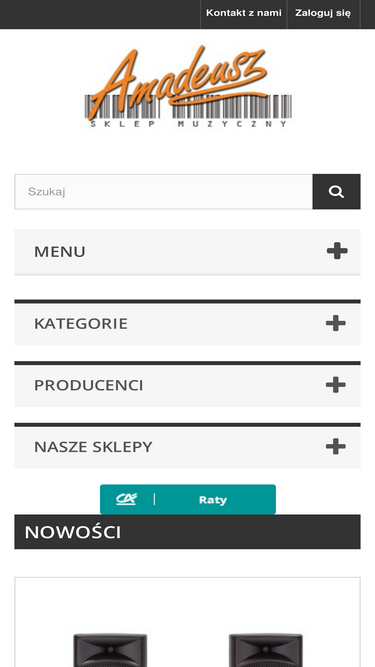Focus the Szukaj search field
375x667 pixels.
pyautogui.click(x=164, y=191)
